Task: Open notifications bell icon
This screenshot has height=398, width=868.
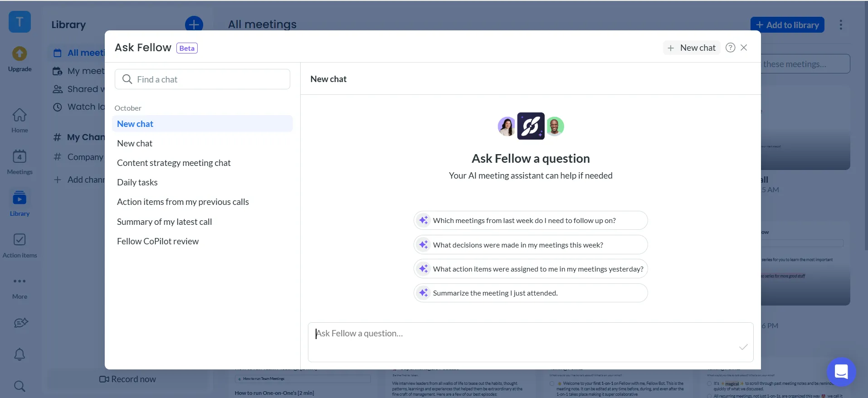Action: 20,354
